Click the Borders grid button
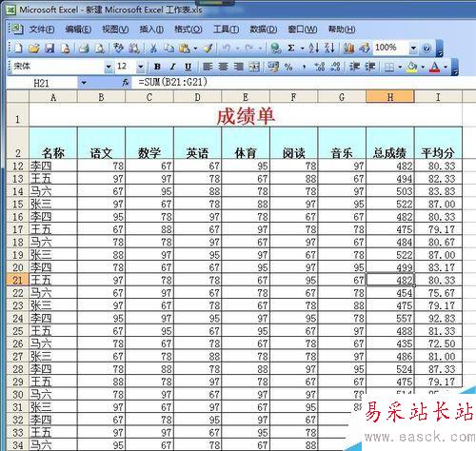 [x=389, y=67]
